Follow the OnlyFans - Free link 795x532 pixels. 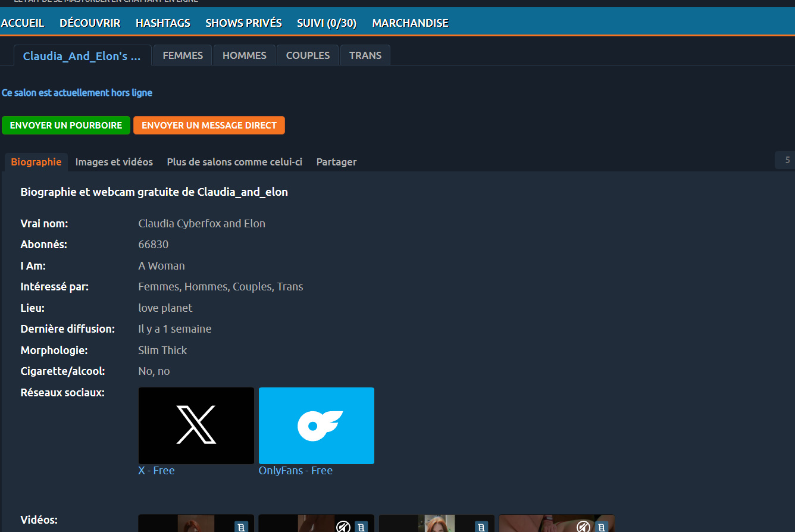(x=296, y=471)
